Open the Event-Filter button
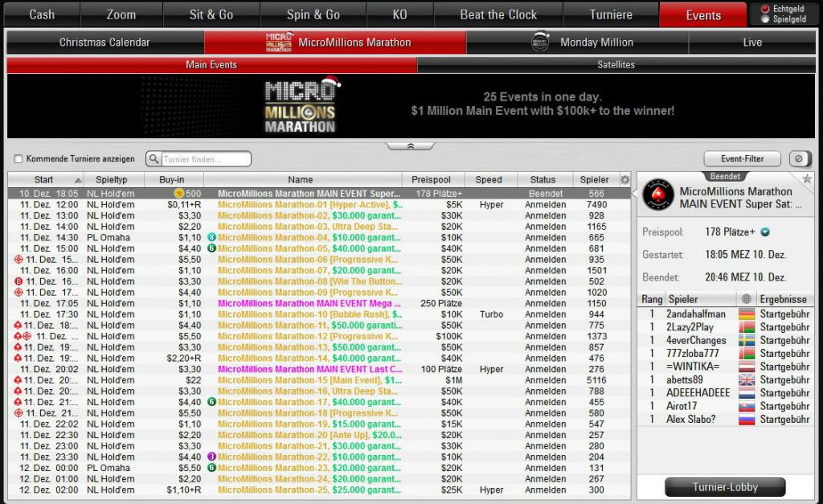The height and width of the screenshot is (504, 823). pos(742,158)
